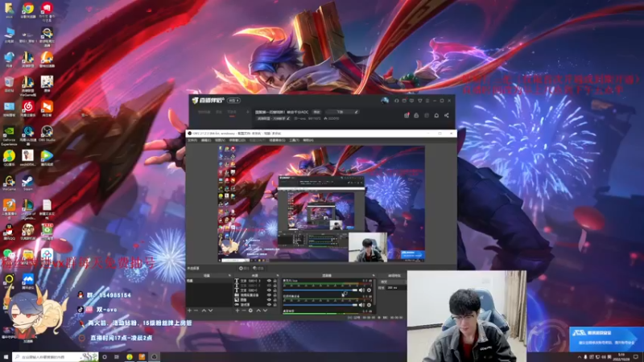The height and width of the screenshot is (362, 644).
Task: Open the taskbar notification center icon
Action: [x=636, y=357]
